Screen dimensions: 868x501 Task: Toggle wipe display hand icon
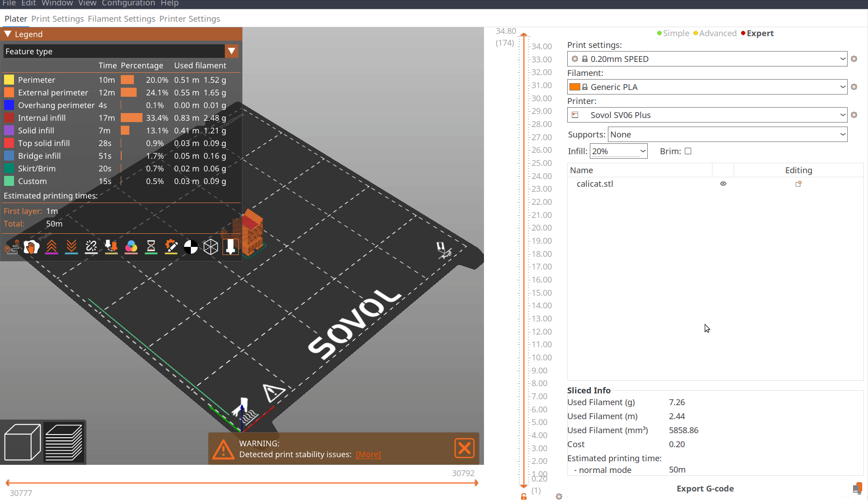pyautogui.click(x=32, y=247)
